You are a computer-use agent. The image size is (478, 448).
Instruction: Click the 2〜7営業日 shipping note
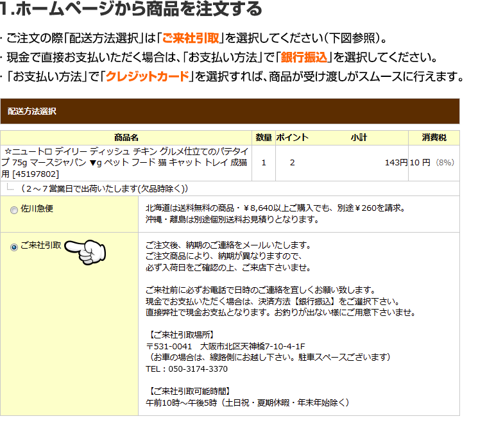coord(104,188)
